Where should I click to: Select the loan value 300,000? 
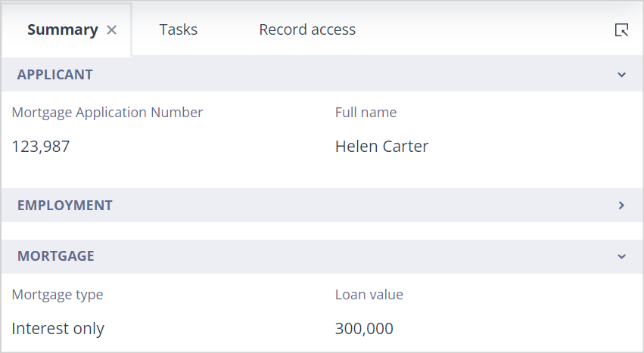click(364, 329)
